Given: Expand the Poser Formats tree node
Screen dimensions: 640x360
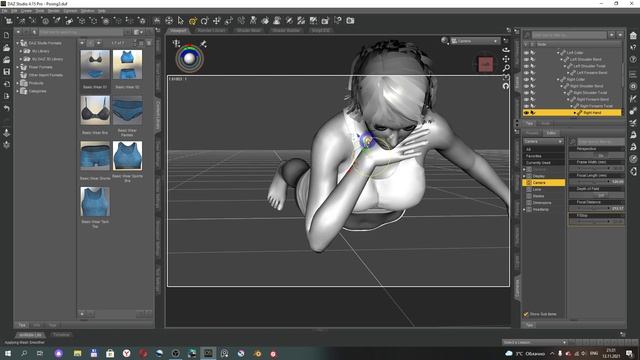Looking at the screenshot, I should pos(18,67).
